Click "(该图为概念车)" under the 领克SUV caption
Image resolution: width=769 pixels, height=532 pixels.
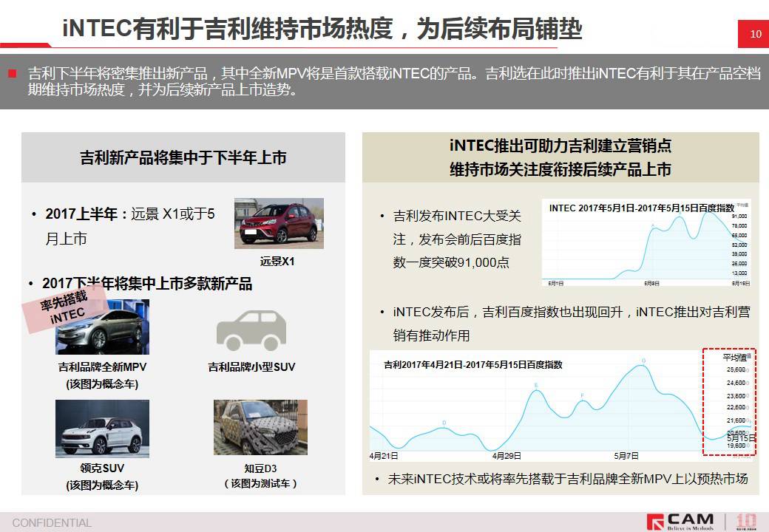click(103, 485)
